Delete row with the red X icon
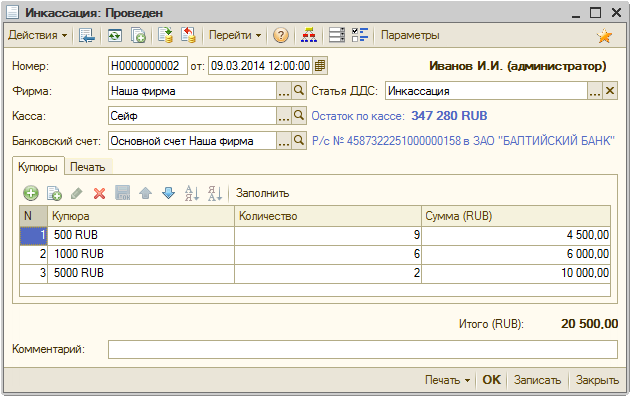Viewport: 630px width, 396px height. (x=99, y=194)
